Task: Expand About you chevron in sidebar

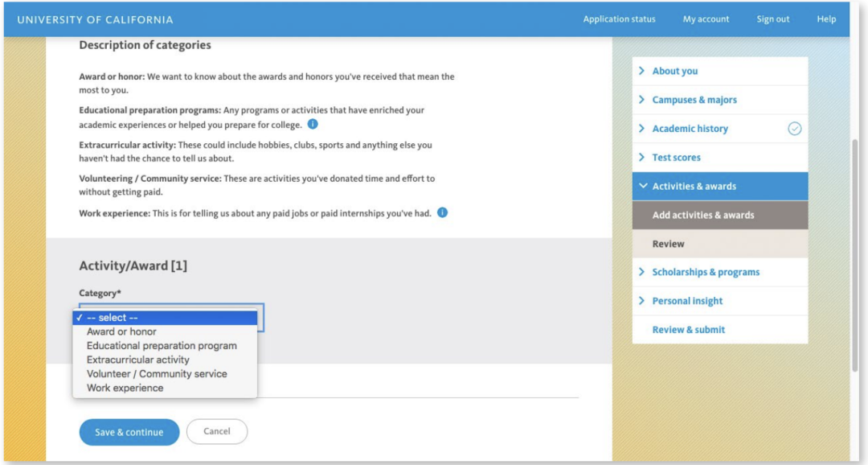Action: 641,70
